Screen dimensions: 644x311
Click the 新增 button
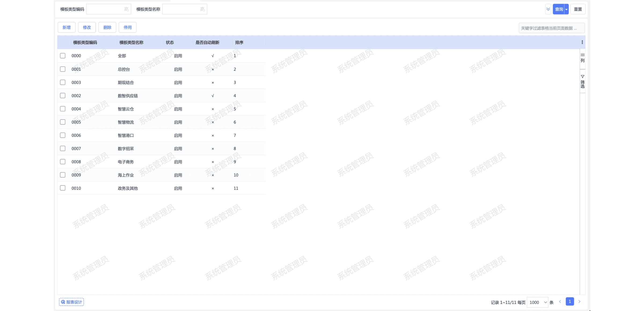click(67, 27)
